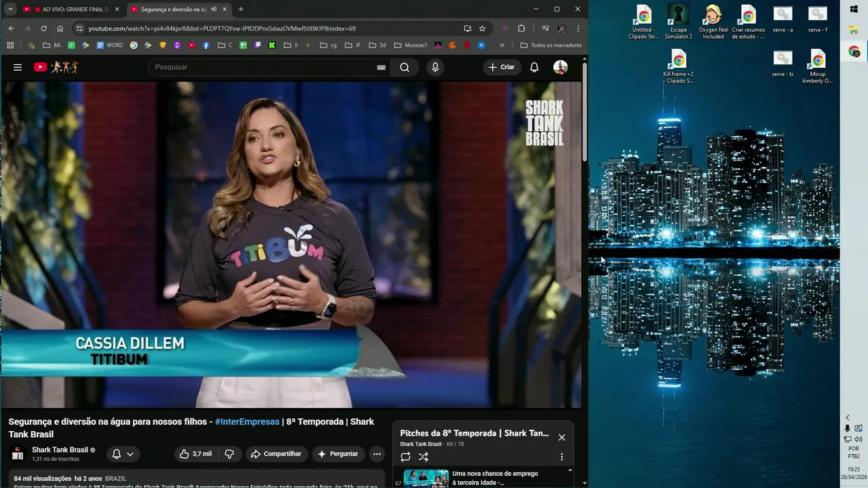The width and height of the screenshot is (868, 488).
Task: Go to YouTube home via logo
Action: tap(56, 67)
